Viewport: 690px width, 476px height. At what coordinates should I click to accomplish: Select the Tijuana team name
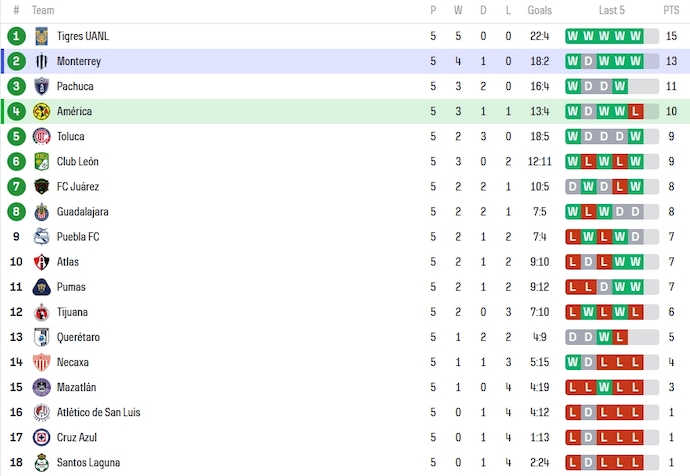tap(72, 312)
